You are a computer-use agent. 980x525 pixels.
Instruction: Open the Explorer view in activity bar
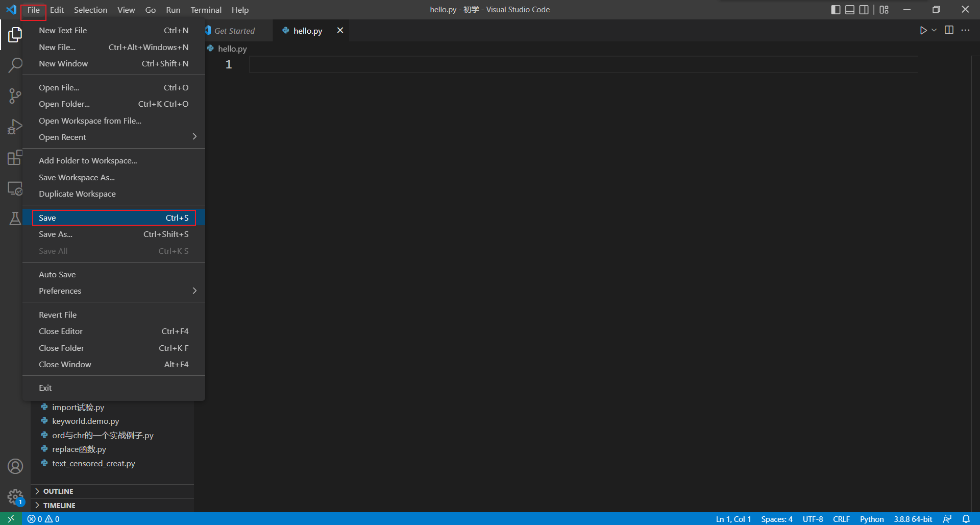click(x=15, y=35)
